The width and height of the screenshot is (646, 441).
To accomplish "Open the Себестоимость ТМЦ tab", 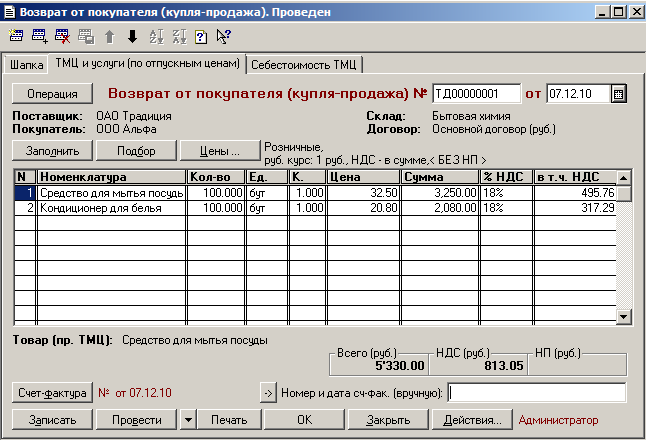I will pyautogui.click(x=305, y=64).
